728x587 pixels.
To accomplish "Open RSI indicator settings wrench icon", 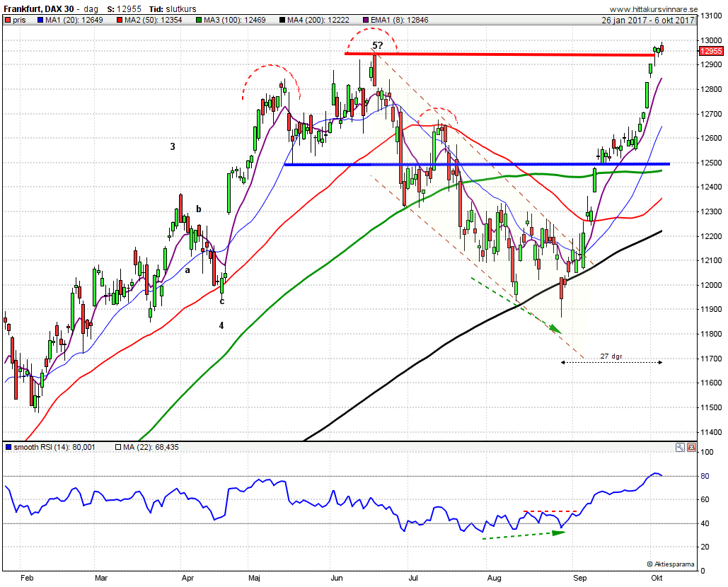I will click(x=680, y=448).
